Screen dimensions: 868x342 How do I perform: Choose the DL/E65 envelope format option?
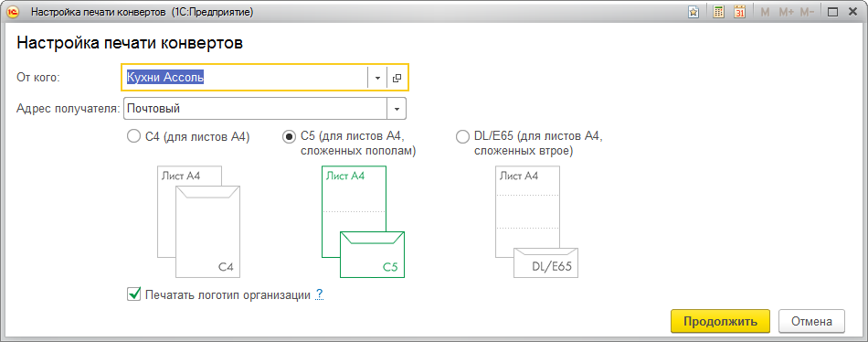(x=461, y=136)
